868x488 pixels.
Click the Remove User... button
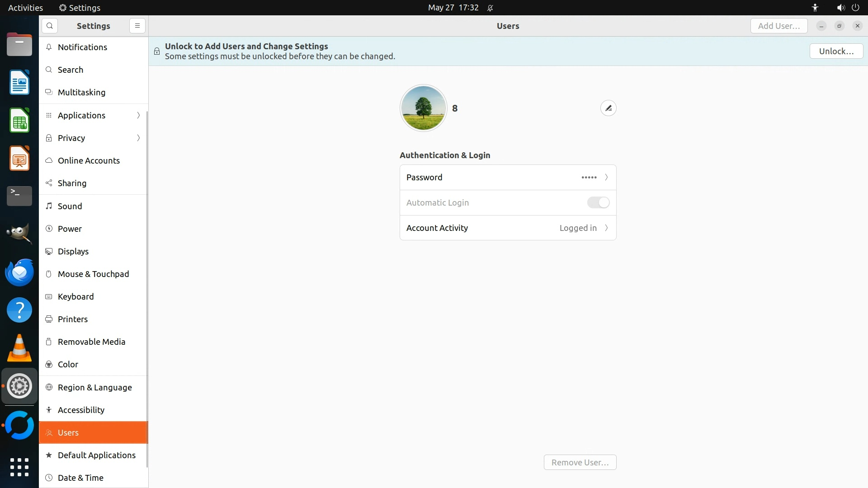coord(580,462)
